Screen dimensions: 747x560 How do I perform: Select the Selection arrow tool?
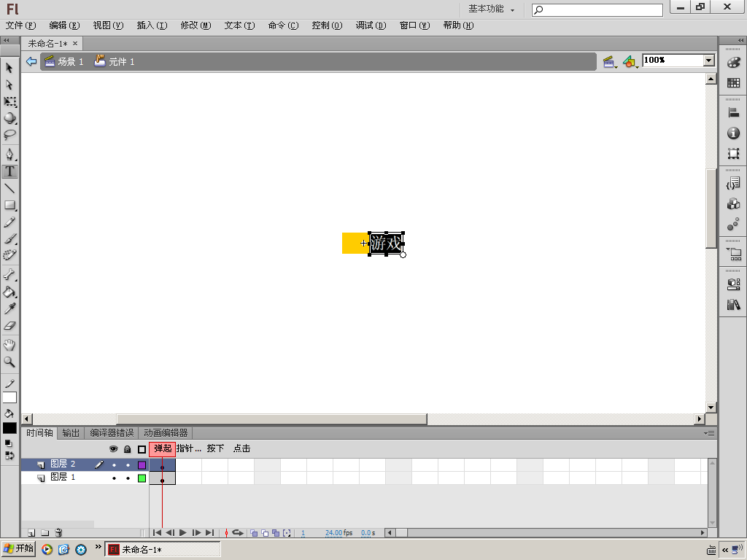click(x=9, y=68)
